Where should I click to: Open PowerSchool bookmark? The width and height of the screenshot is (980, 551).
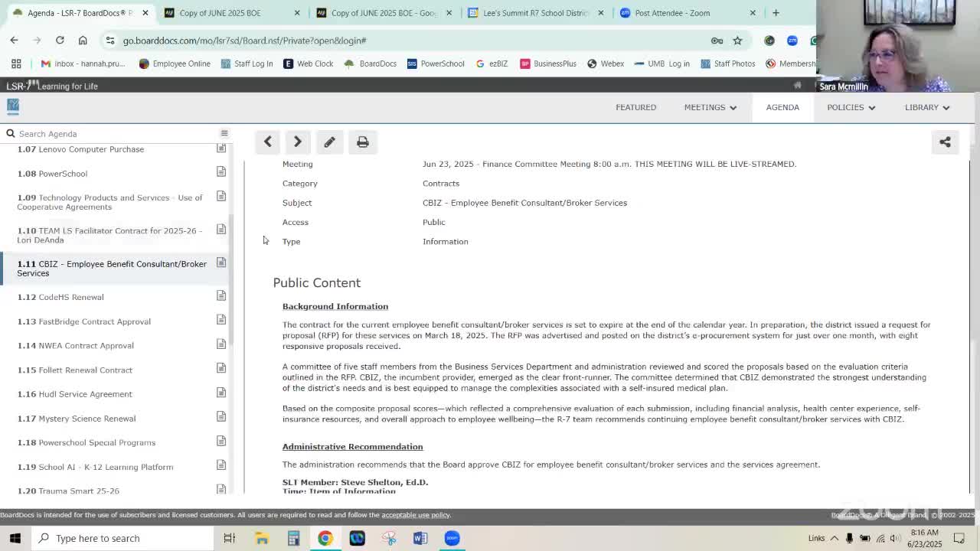pos(436,64)
